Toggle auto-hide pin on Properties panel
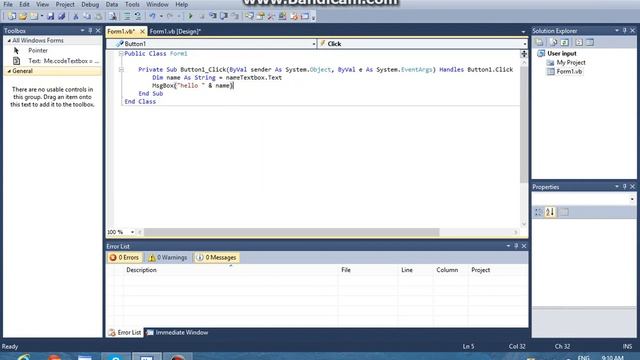The height and width of the screenshot is (360, 640). click(x=624, y=187)
